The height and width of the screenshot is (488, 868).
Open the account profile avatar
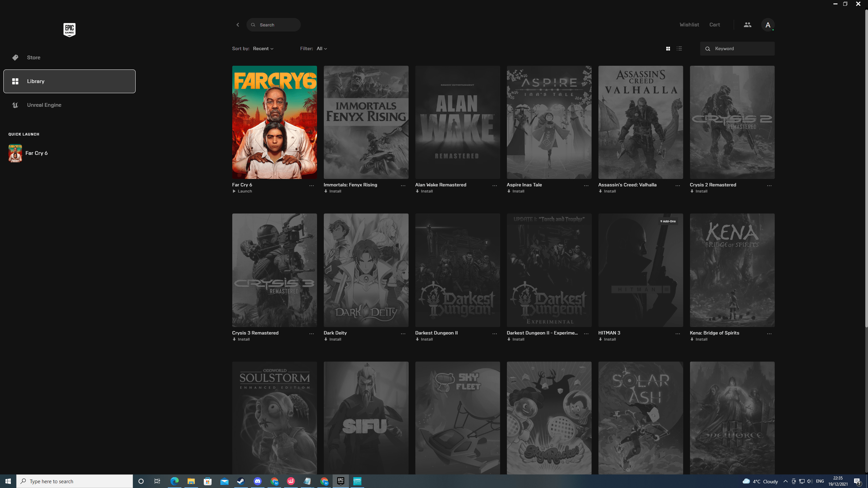pos(768,25)
